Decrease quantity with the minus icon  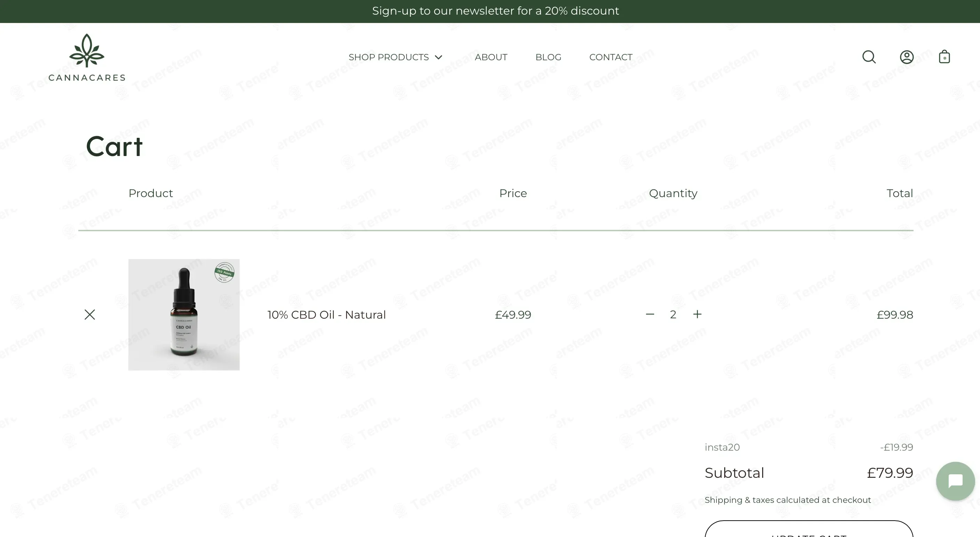click(650, 314)
